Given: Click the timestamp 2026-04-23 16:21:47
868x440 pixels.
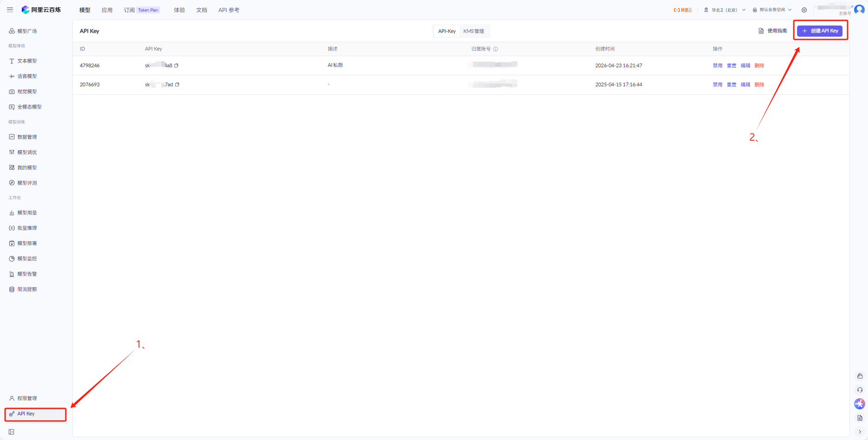Looking at the screenshot, I should pyautogui.click(x=619, y=65).
